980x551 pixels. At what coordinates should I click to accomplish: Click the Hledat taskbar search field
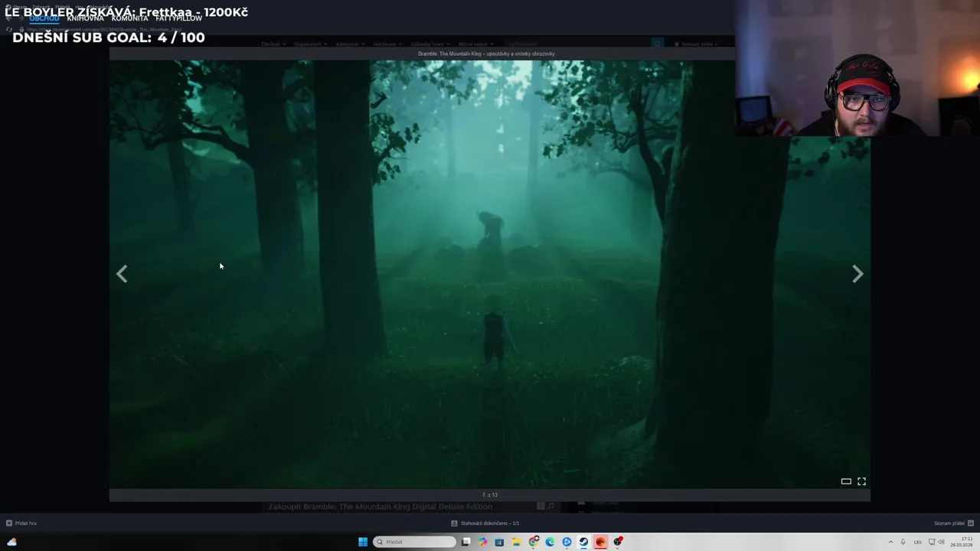[x=414, y=542]
